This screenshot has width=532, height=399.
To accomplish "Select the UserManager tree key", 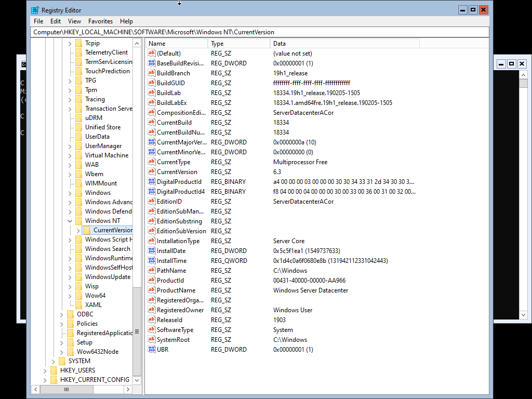I will (x=103, y=146).
